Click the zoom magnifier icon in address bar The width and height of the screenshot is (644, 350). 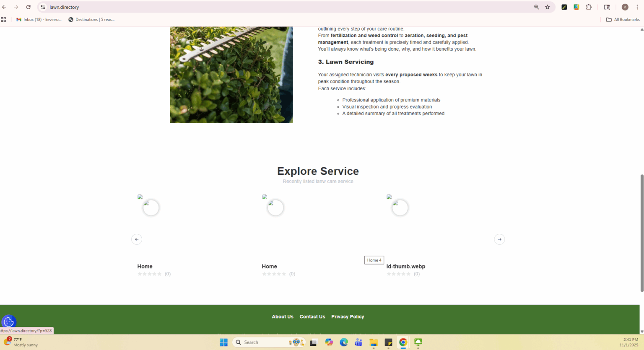coord(536,7)
